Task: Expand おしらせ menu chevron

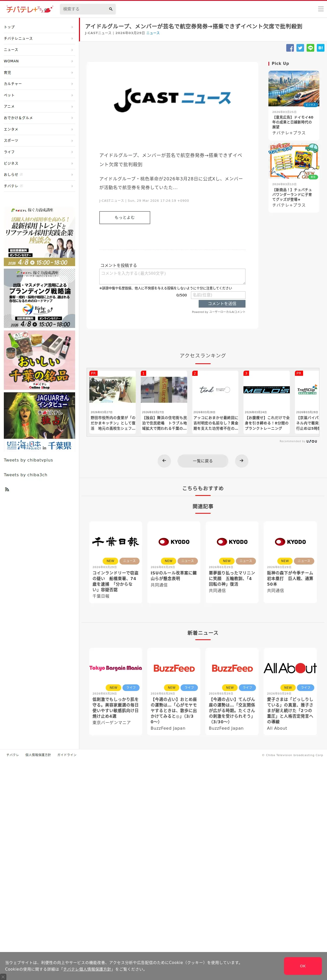Action: coord(72,175)
